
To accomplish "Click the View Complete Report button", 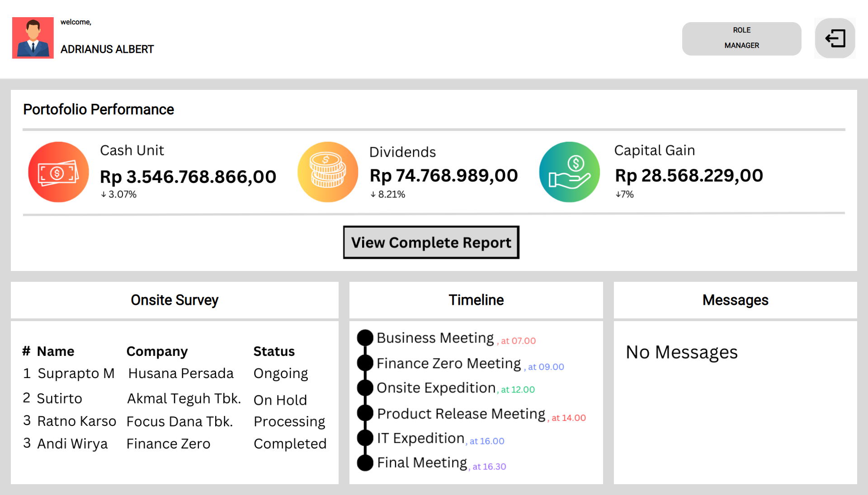I will 431,242.
